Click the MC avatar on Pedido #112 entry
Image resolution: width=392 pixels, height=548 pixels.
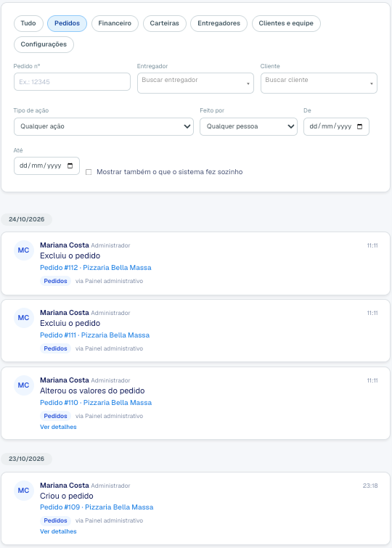24,250
